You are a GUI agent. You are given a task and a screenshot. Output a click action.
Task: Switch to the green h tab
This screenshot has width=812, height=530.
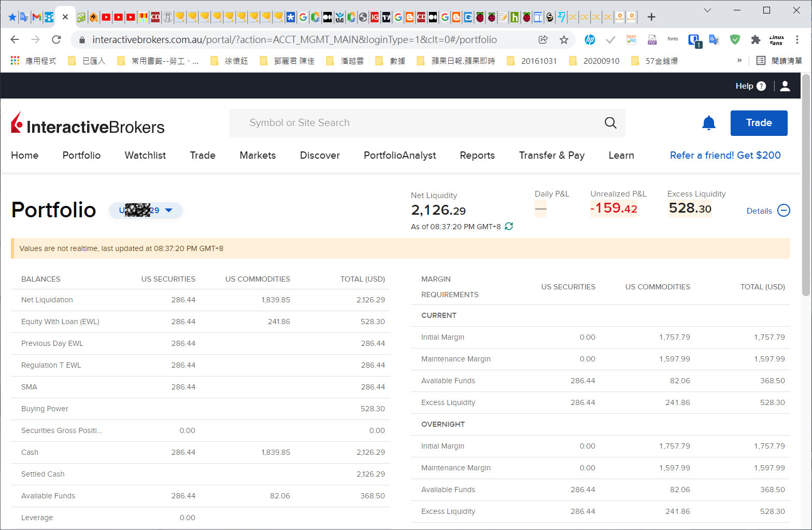[x=515, y=17]
